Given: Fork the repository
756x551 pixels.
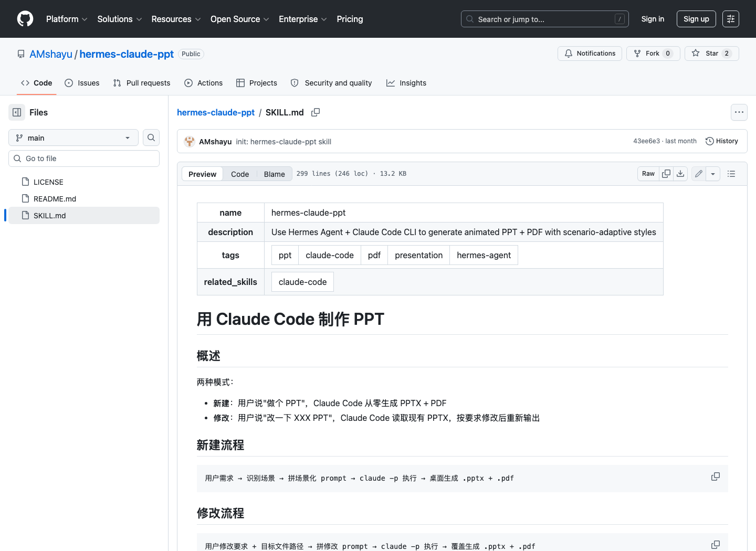Looking at the screenshot, I should [x=653, y=54].
